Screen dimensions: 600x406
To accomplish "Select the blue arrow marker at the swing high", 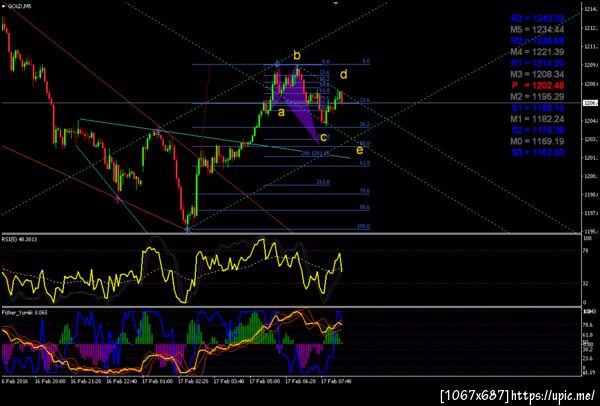I will (x=277, y=62).
